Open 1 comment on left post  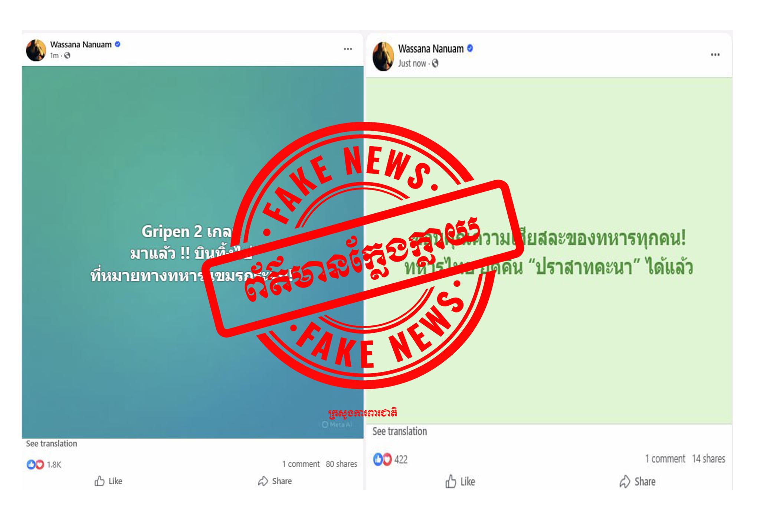[301, 464]
